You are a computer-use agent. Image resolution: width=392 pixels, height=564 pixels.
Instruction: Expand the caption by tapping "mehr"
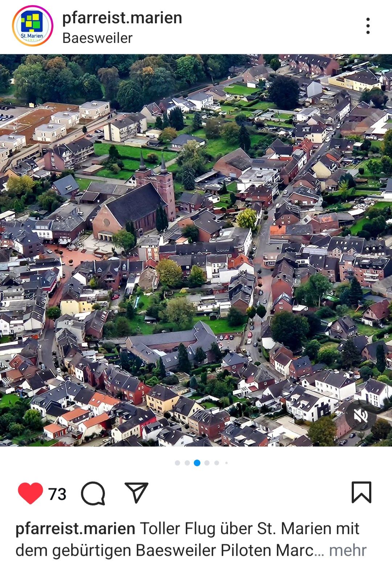pos(347,550)
